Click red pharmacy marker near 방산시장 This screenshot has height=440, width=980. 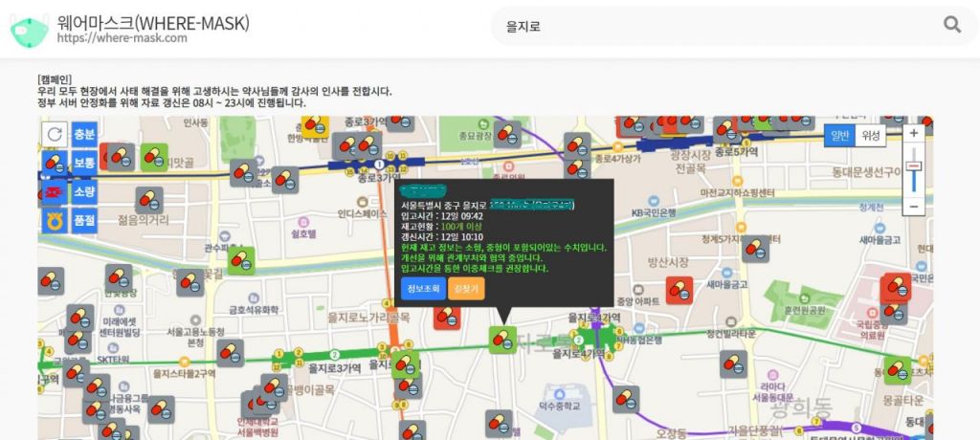(x=679, y=289)
